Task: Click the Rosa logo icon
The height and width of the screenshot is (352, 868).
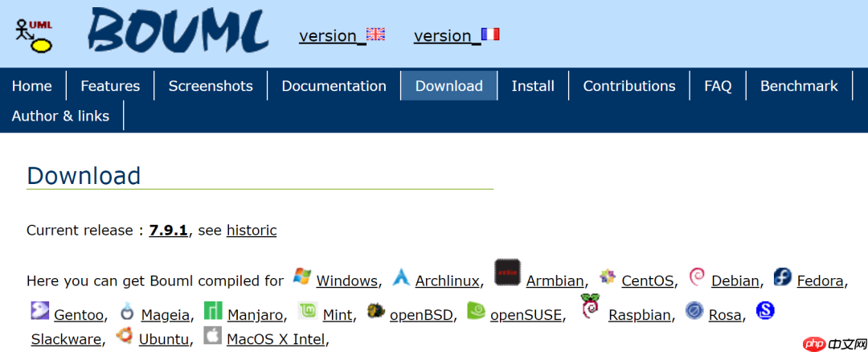Action: (694, 311)
